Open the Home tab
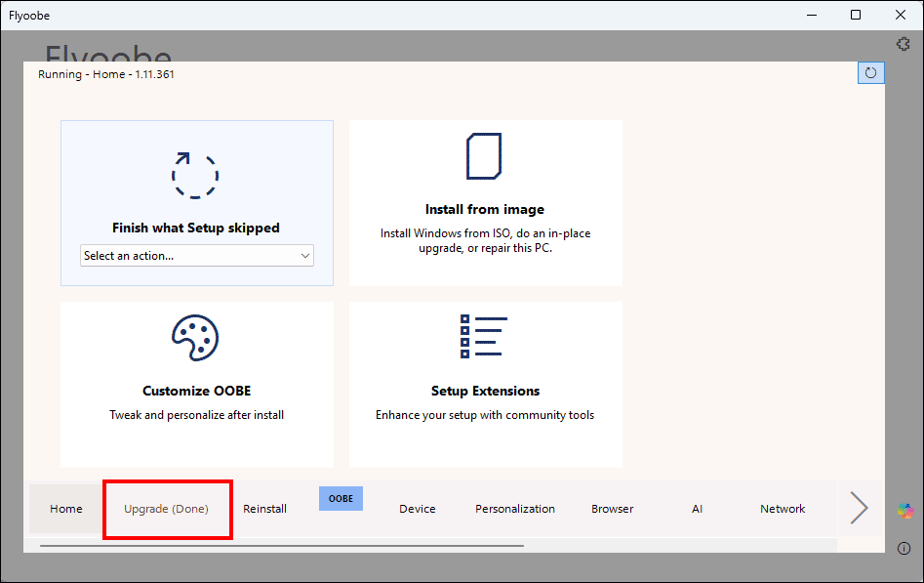 click(x=66, y=509)
